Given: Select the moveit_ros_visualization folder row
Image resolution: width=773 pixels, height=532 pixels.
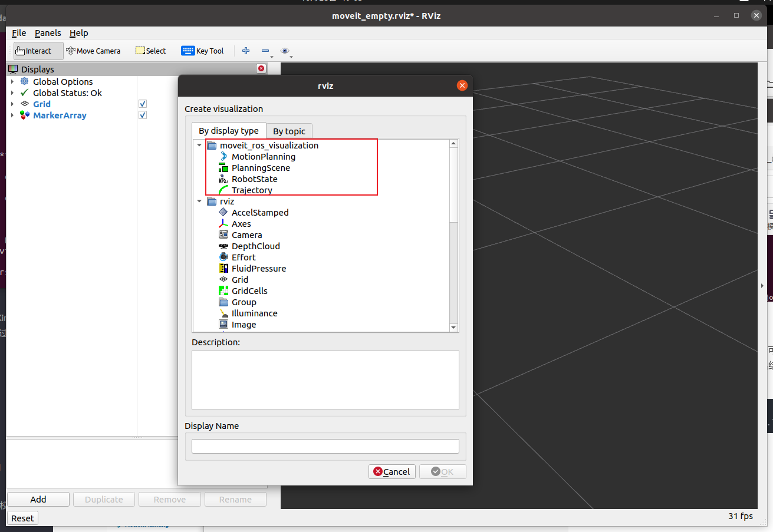Looking at the screenshot, I should click(323, 146).
